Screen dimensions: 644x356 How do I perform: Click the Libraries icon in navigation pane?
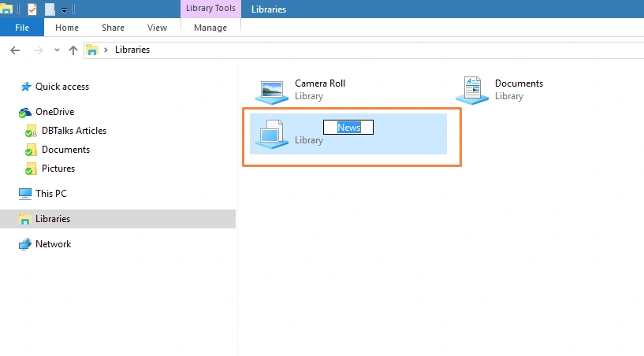click(25, 219)
